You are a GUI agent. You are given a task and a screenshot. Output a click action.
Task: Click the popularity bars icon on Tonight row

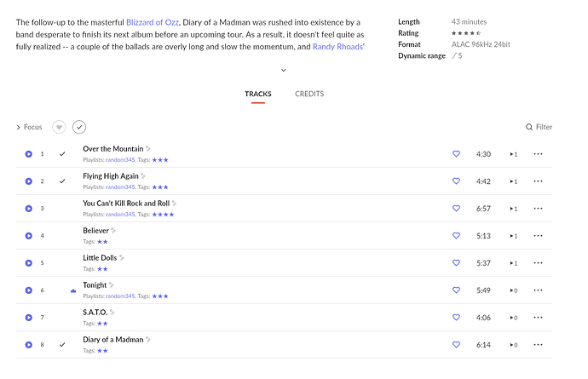click(73, 290)
